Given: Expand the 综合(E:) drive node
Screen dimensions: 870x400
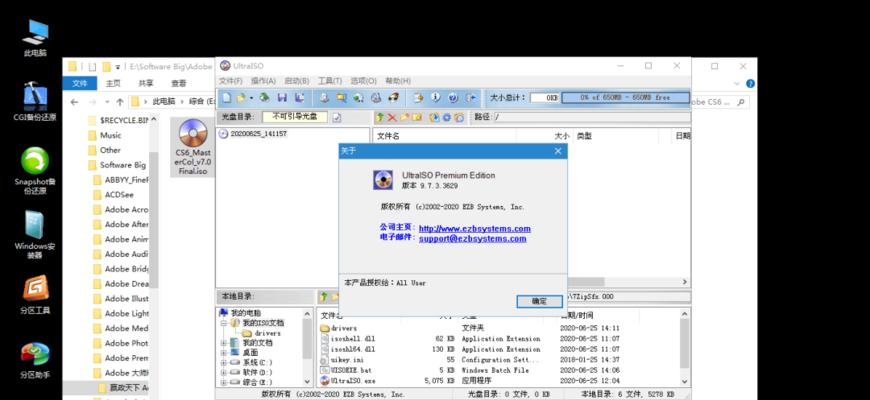Looking at the screenshot, I should [224, 382].
